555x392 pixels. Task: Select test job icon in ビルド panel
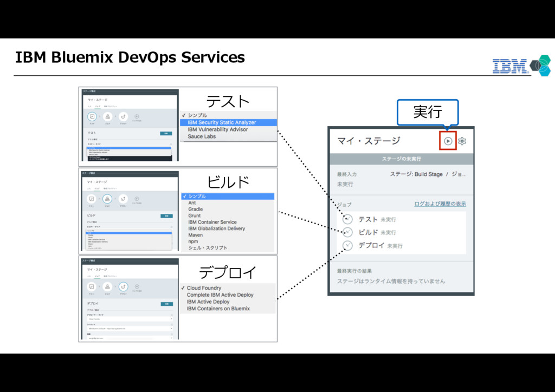tap(91, 199)
